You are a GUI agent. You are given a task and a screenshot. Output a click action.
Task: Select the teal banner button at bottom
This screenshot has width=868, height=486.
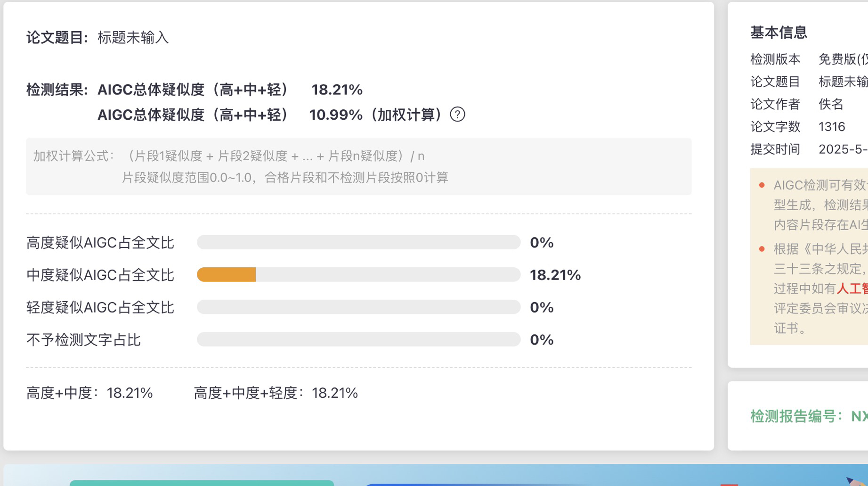[202, 483]
